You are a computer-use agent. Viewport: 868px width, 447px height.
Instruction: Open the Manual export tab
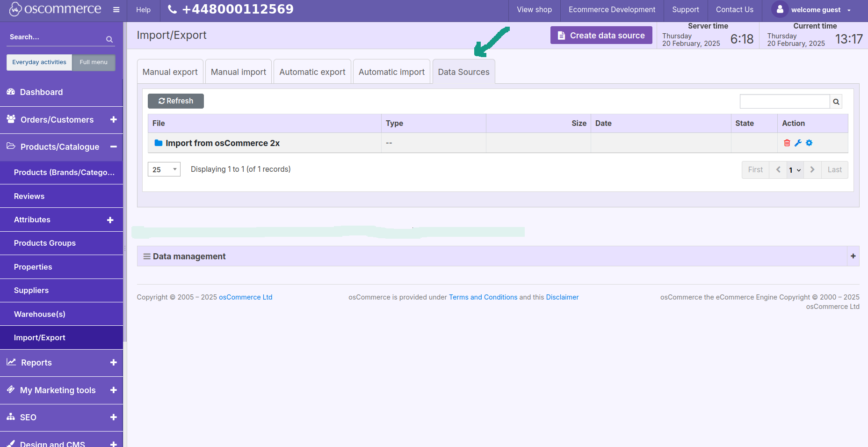click(170, 72)
